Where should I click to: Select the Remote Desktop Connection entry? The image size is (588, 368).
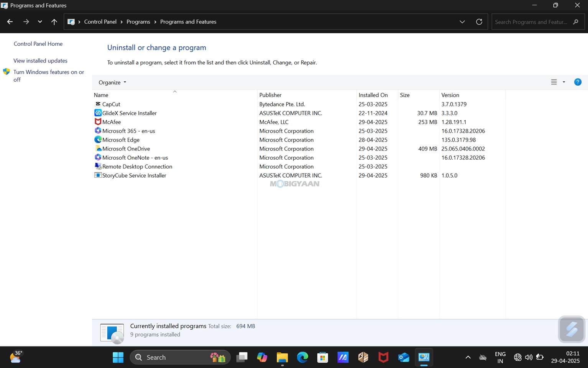[x=137, y=167]
